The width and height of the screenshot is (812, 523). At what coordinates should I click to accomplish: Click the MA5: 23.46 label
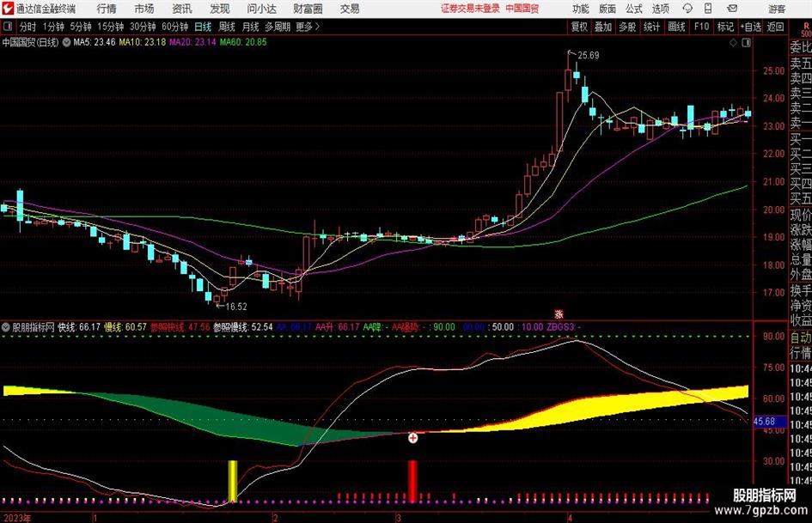point(95,42)
